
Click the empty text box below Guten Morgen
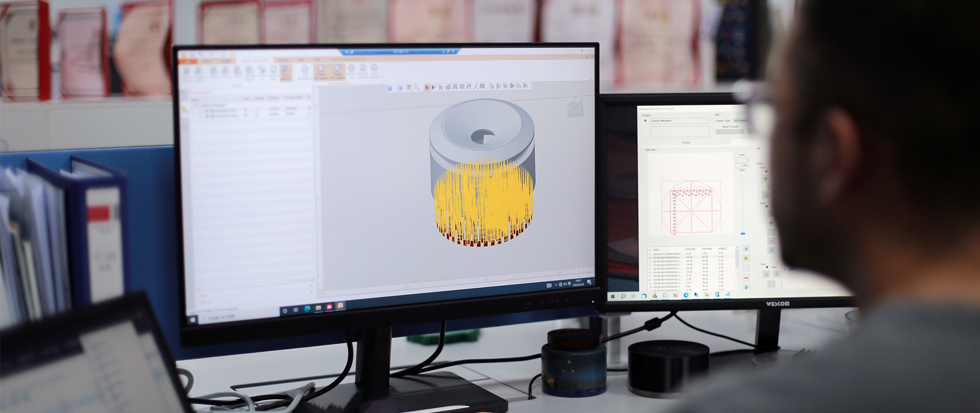coord(679,132)
